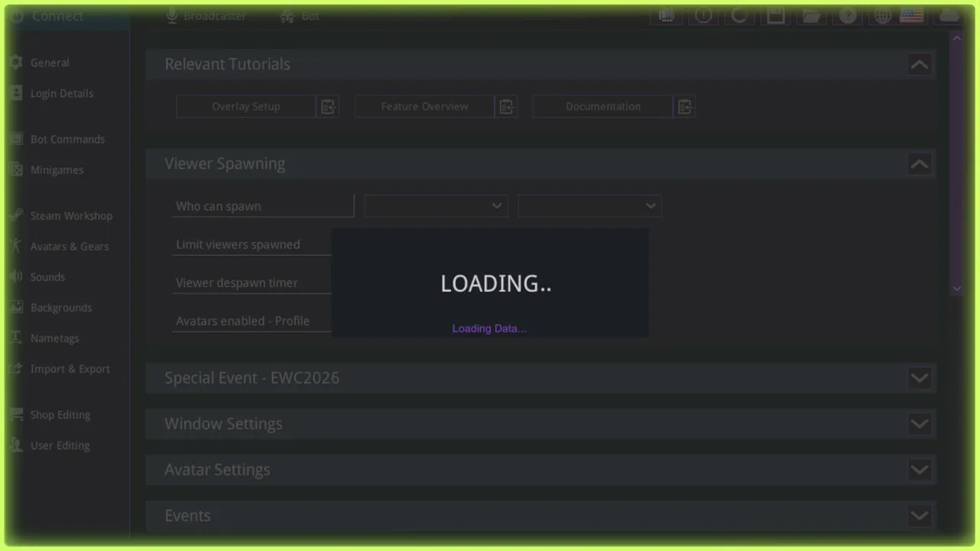The image size is (980, 551).
Task: Click the chat icon beside Bot Commands
Action: 16,139
